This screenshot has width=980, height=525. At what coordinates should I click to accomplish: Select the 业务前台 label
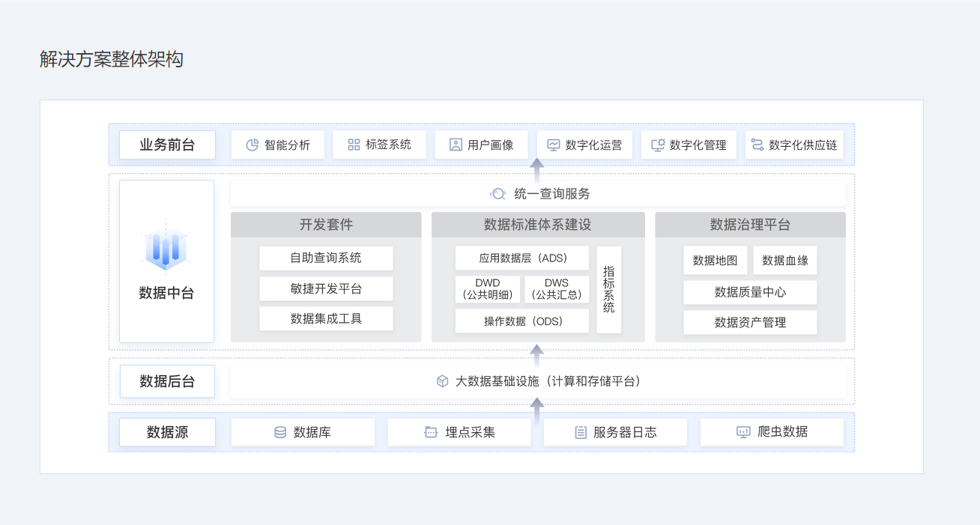[167, 145]
